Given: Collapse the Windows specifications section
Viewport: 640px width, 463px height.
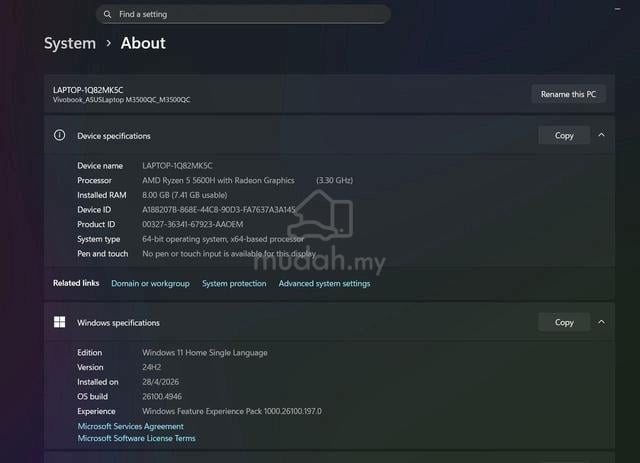Looking at the screenshot, I should click(601, 322).
